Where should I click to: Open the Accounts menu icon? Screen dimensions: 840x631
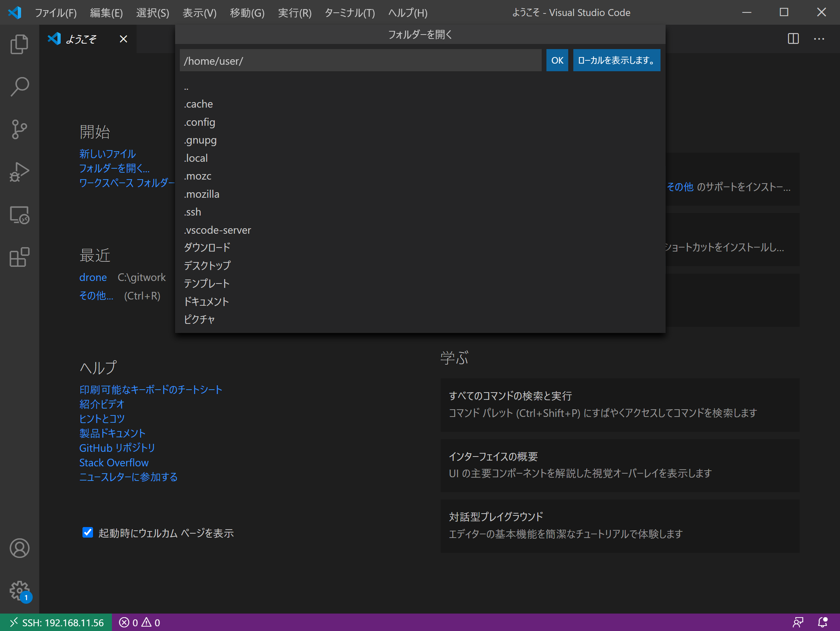click(x=19, y=548)
